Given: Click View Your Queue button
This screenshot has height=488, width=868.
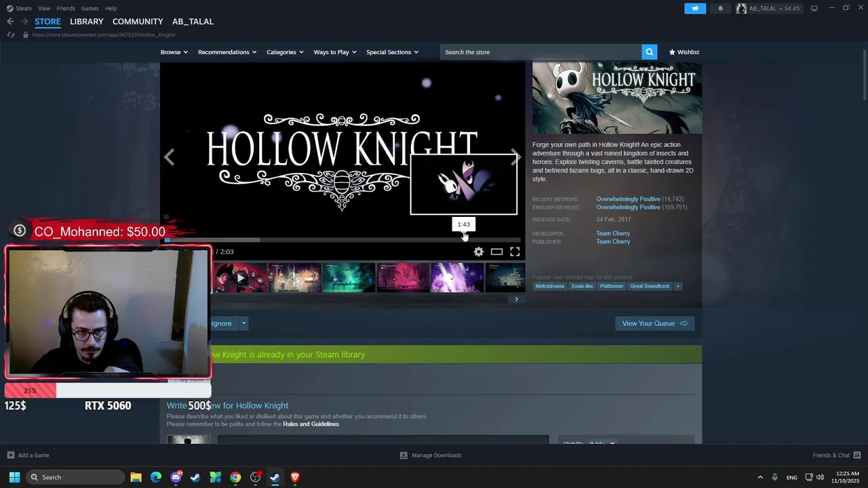Looking at the screenshot, I should (x=654, y=323).
